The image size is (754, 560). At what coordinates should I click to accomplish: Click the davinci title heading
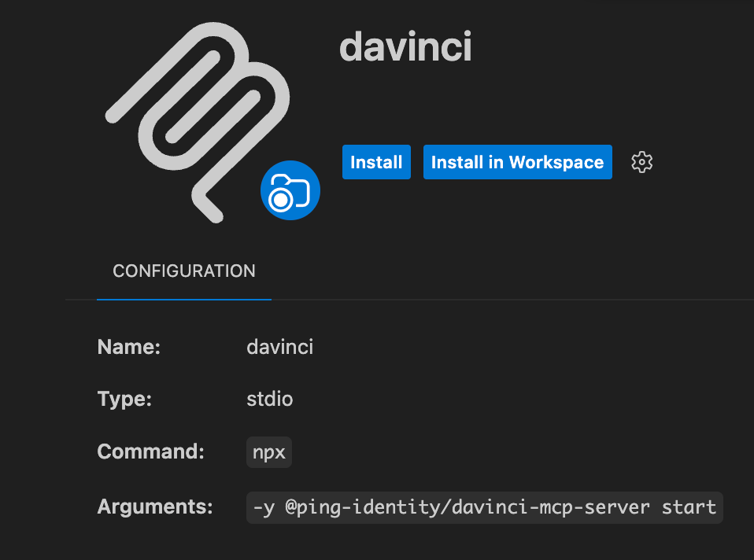pos(405,46)
